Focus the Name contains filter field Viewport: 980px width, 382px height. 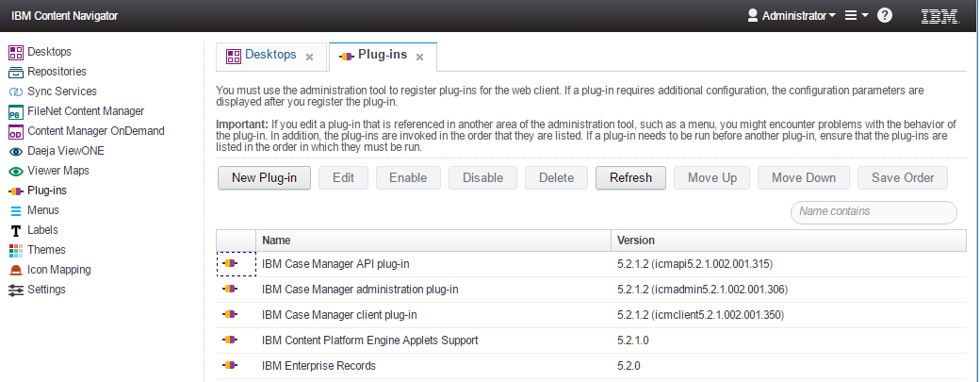pyautogui.click(x=874, y=212)
